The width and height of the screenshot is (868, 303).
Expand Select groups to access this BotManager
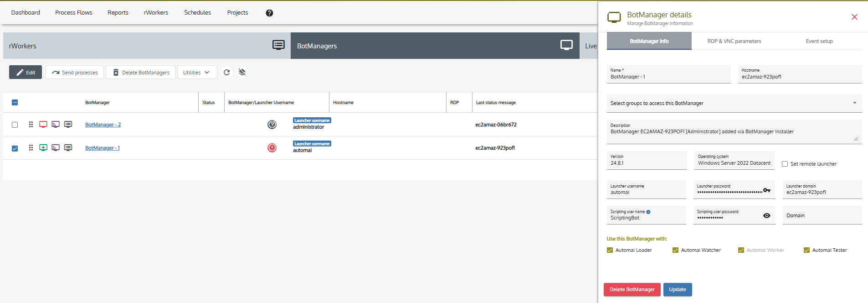(x=734, y=103)
